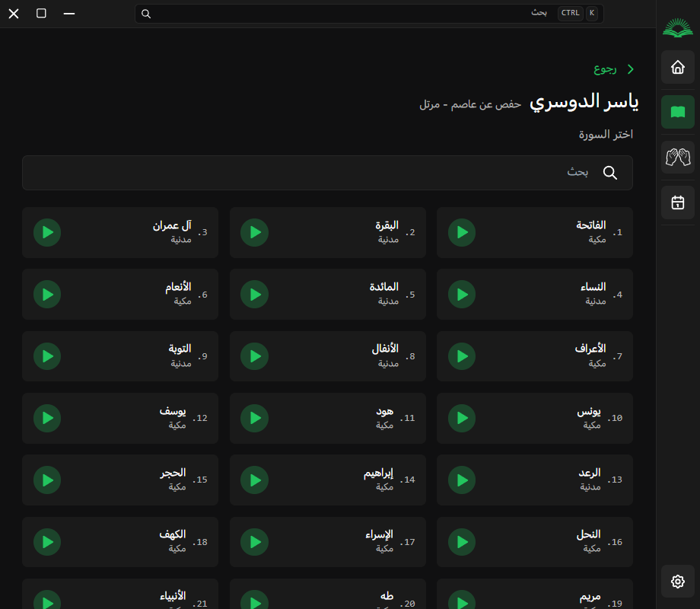Play surah الفاتحة
This screenshot has width=700, height=609.
tap(462, 232)
